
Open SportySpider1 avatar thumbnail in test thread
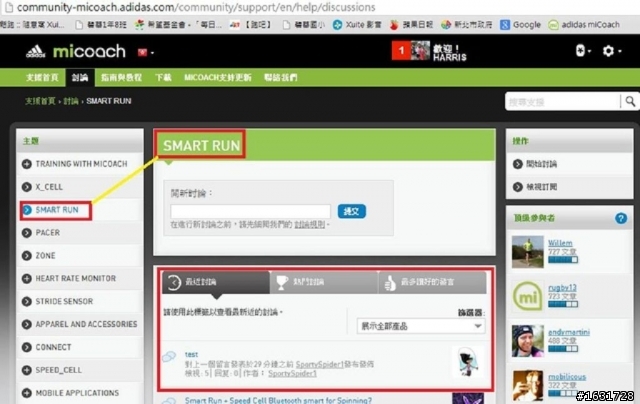[x=468, y=362]
